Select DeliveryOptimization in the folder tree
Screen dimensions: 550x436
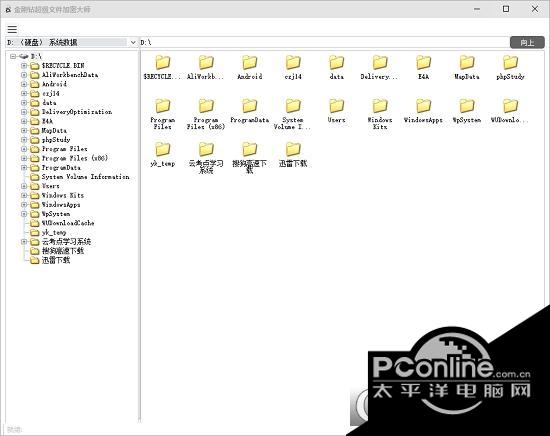[x=77, y=112]
